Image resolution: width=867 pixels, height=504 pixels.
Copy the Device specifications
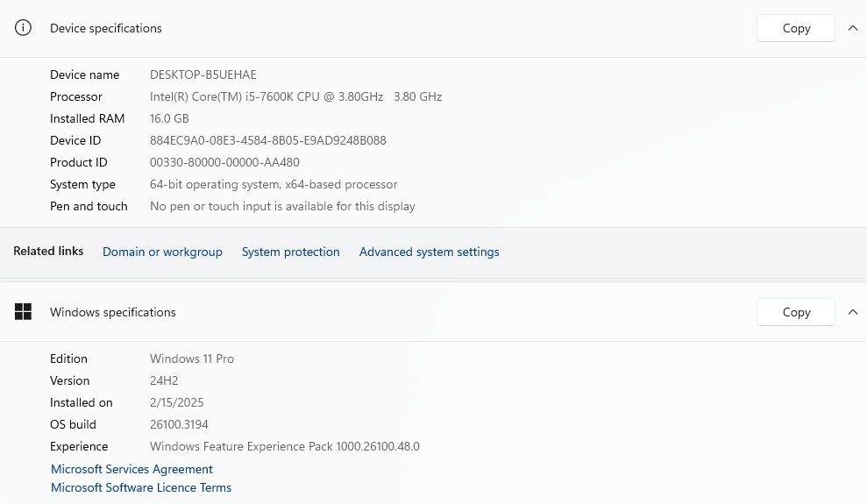tap(796, 28)
